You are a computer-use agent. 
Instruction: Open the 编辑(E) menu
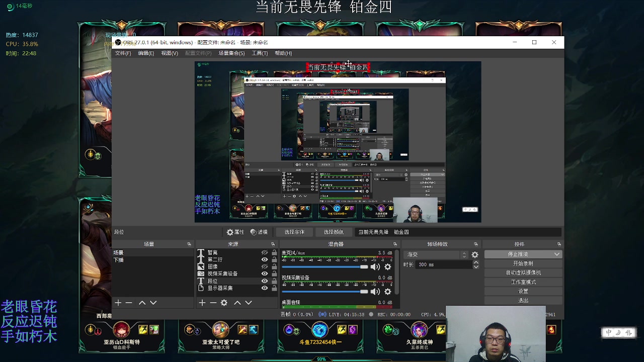point(146,53)
